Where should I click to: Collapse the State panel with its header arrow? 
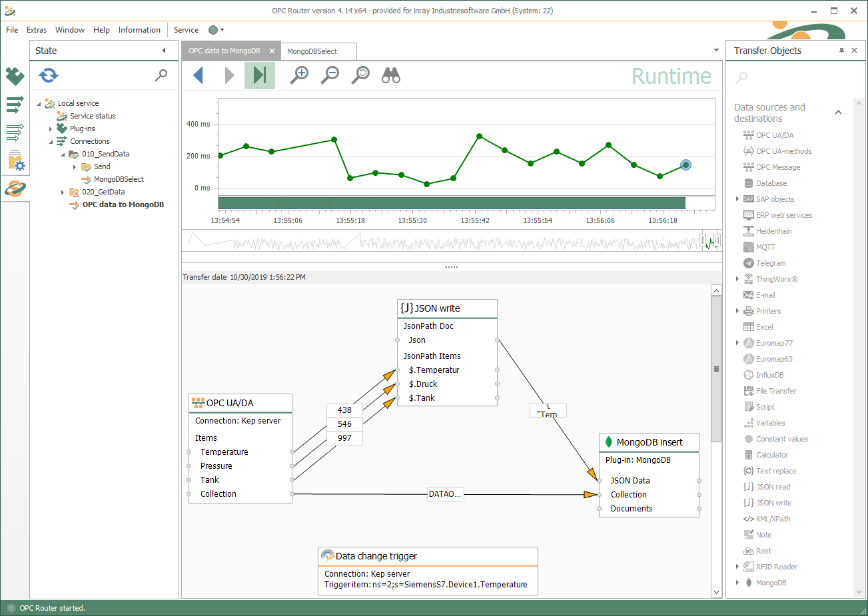point(164,50)
